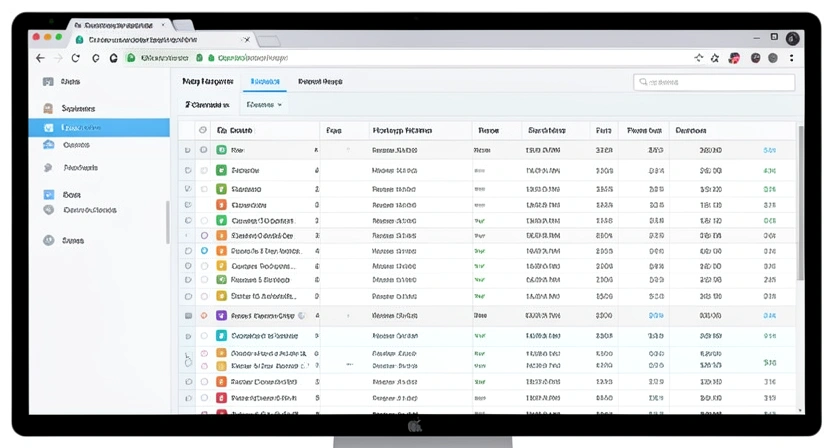Open the dark round extension icon beside the red one
Screen dimensions: 832x448
pyautogui.click(x=755, y=58)
